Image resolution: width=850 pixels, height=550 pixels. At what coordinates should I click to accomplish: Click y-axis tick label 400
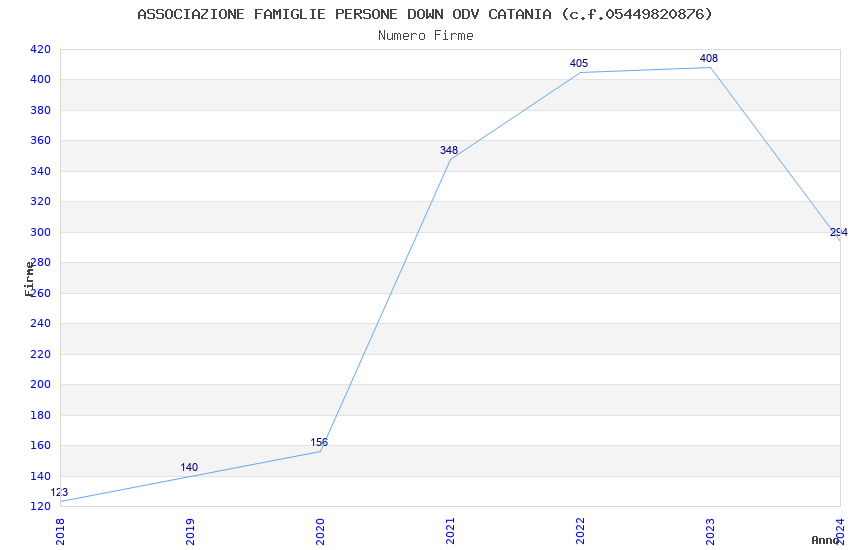tap(40, 80)
